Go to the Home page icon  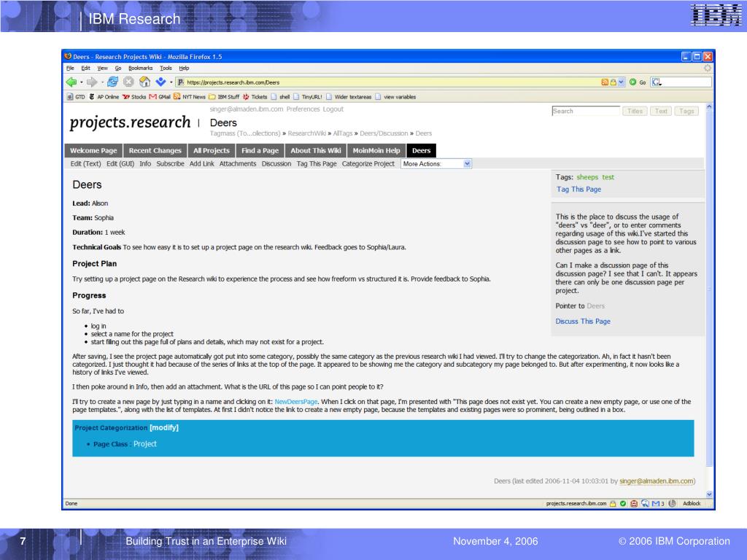pyautogui.click(x=145, y=82)
